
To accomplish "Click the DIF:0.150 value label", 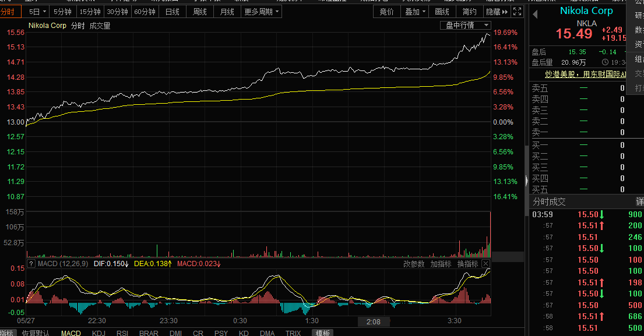I will (111, 264).
